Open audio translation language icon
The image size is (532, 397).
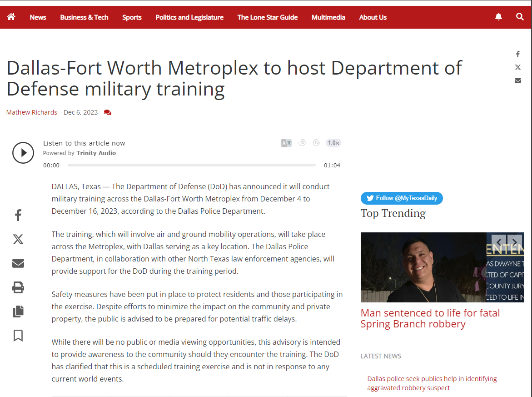(x=286, y=143)
